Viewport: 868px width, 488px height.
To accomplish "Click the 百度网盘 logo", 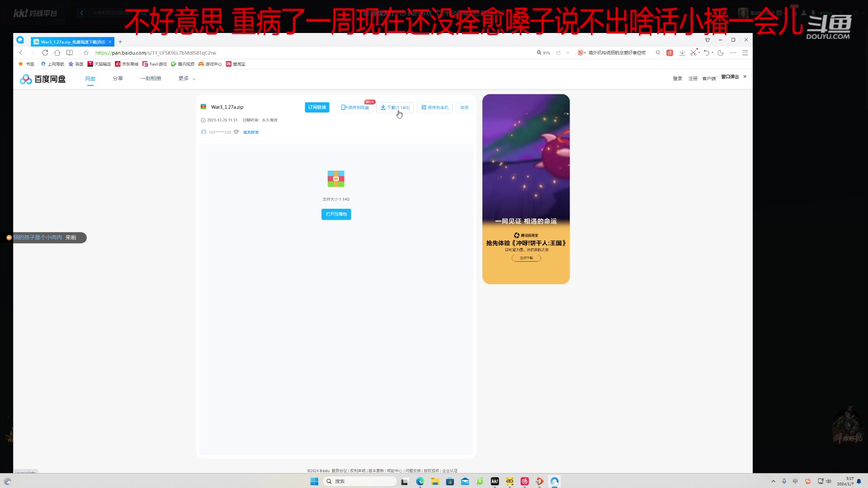I will click(x=42, y=79).
